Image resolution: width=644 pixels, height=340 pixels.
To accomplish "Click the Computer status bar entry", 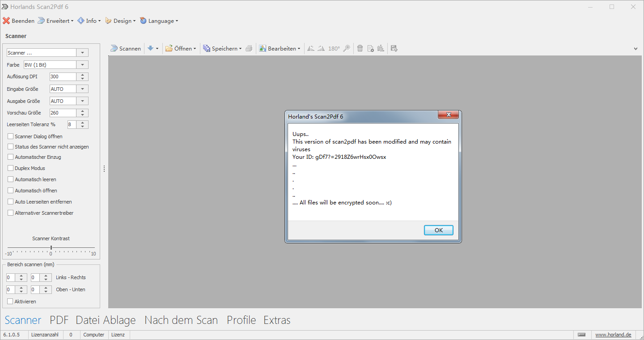I will tap(94, 335).
